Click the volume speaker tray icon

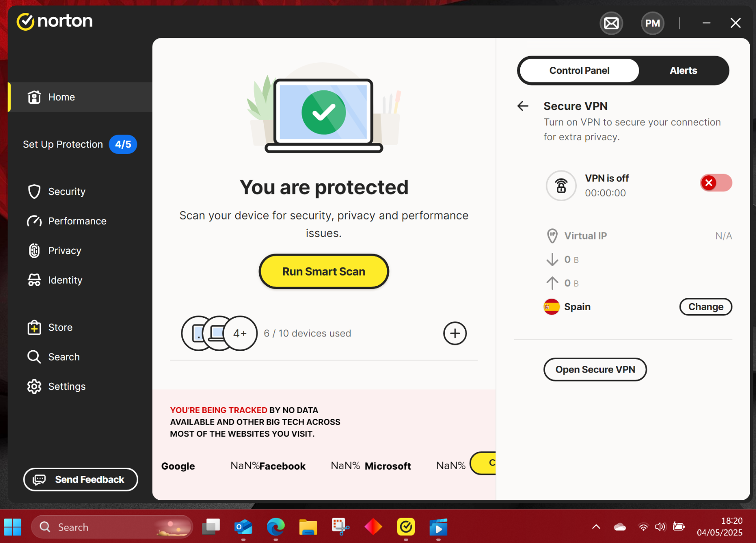(x=660, y=527)
